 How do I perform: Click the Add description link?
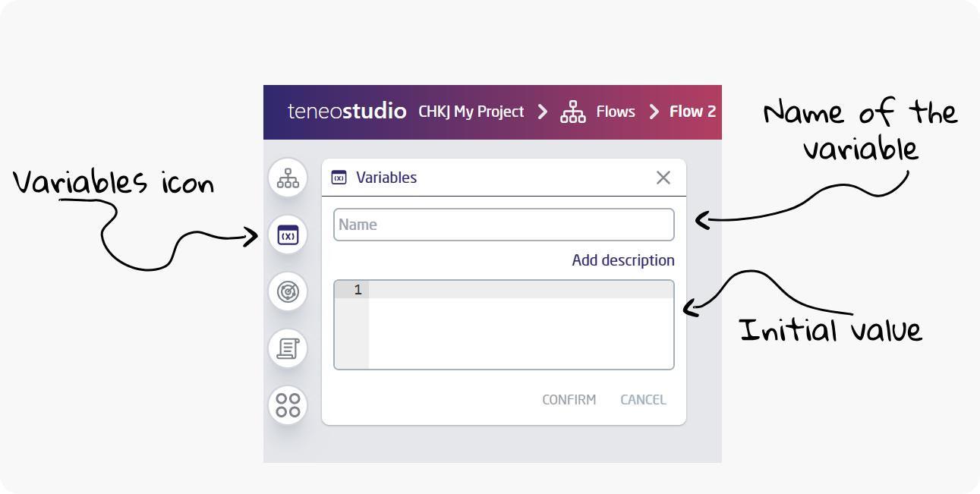(x=623, y=260)
